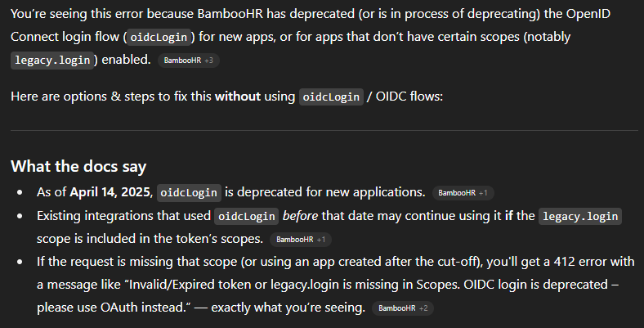Open BambooHR +1 source after 'token's scopes'

pos(301,240)
